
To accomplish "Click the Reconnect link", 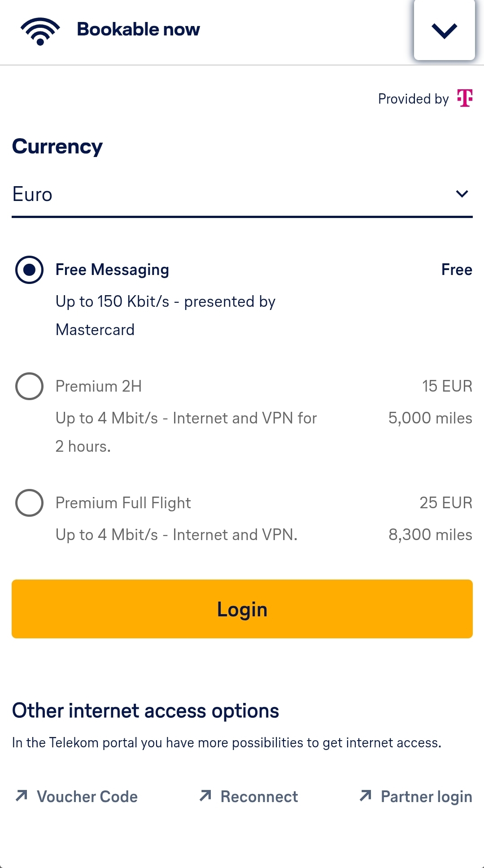I will [259, 797].
